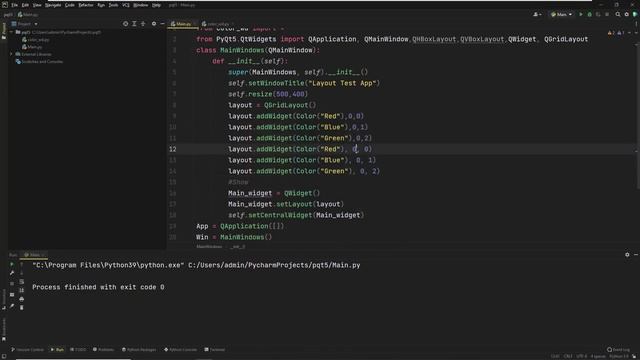
Task: Click the MainWindows breadcrumb below editor
Action: 209,247
